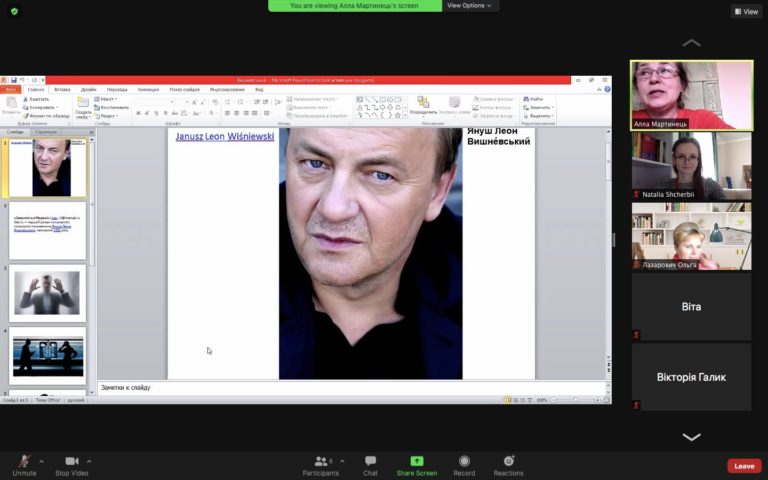
Task: Show next participants with the down chevron
Action: (691, 437)
